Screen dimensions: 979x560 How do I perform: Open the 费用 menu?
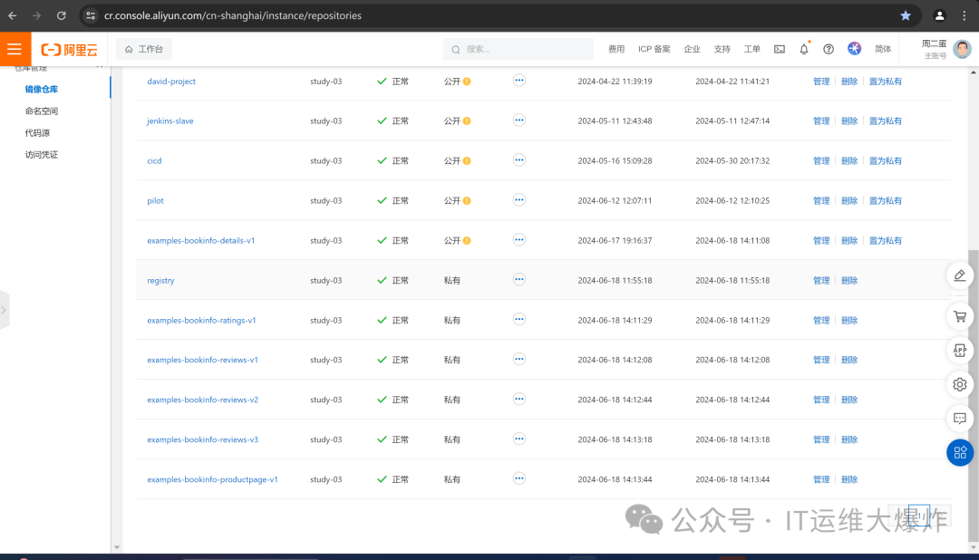616,49
